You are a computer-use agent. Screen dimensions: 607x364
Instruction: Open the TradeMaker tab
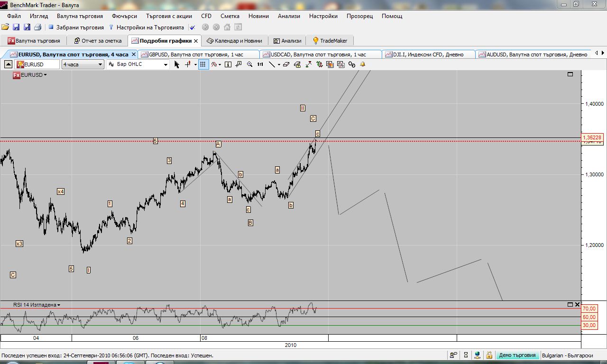click(x=330, y=41)
